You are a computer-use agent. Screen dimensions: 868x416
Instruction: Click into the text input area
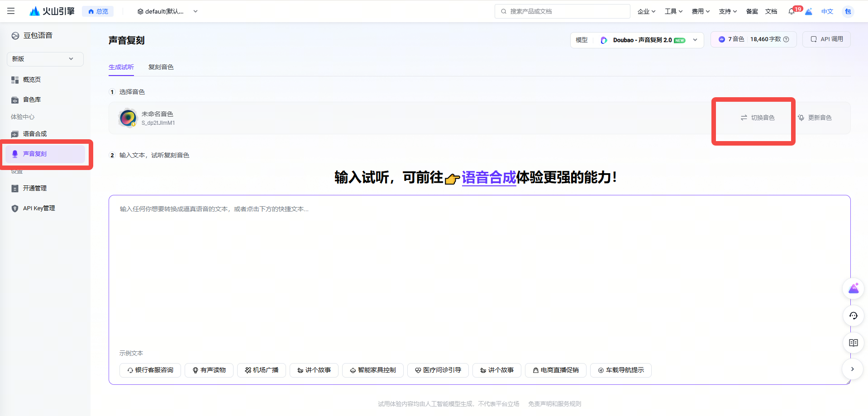(x=479, y=271)
